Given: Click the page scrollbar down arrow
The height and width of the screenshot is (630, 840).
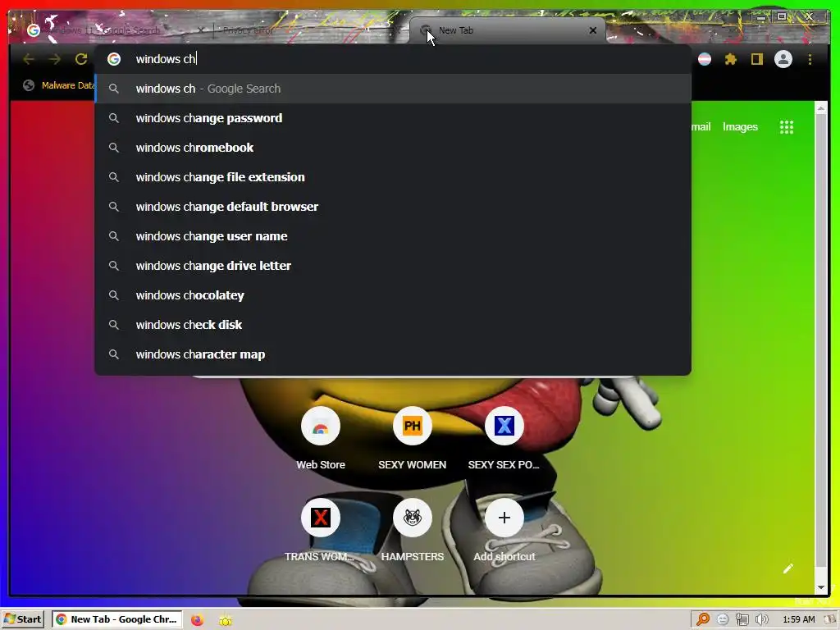Looking at the screenshot, I should tap(820, 587).
